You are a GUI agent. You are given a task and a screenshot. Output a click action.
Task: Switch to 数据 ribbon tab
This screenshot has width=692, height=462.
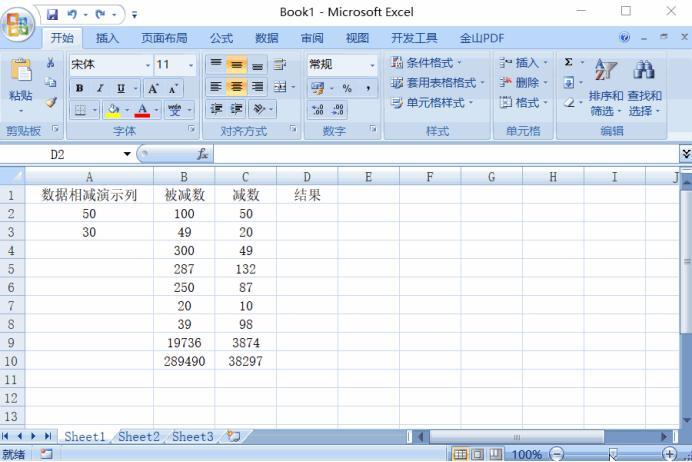(x=267, y=38)
